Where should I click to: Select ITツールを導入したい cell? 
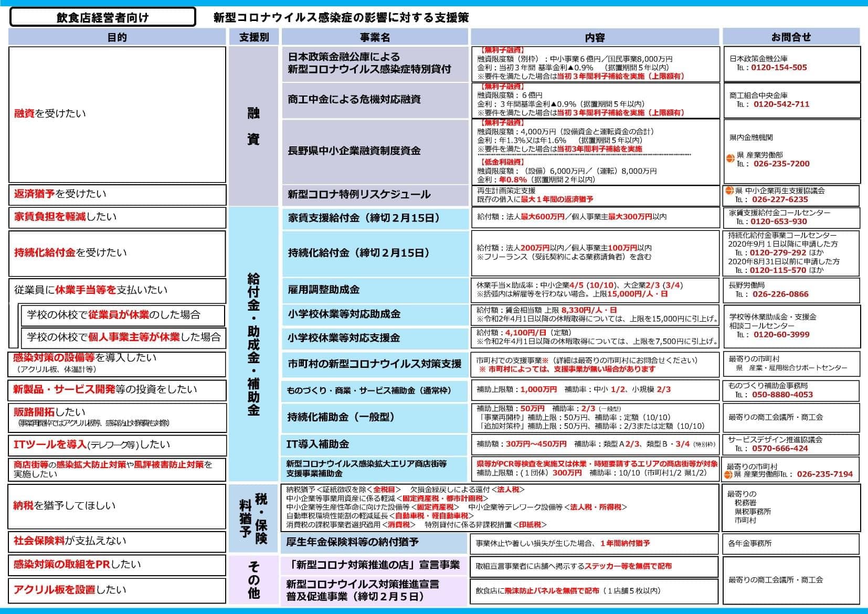(117, 445)
